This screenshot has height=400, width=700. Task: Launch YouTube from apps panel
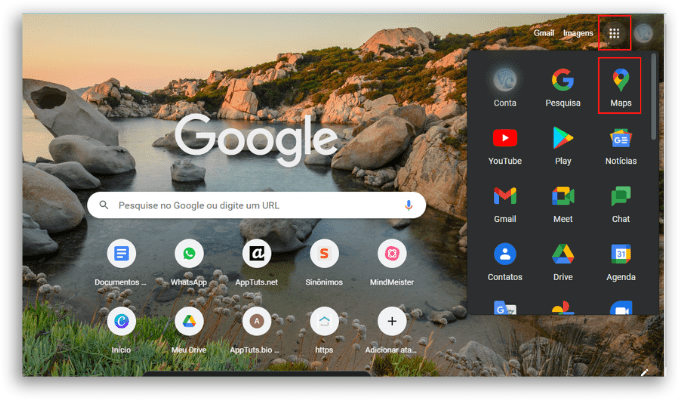tap(505, 146)
